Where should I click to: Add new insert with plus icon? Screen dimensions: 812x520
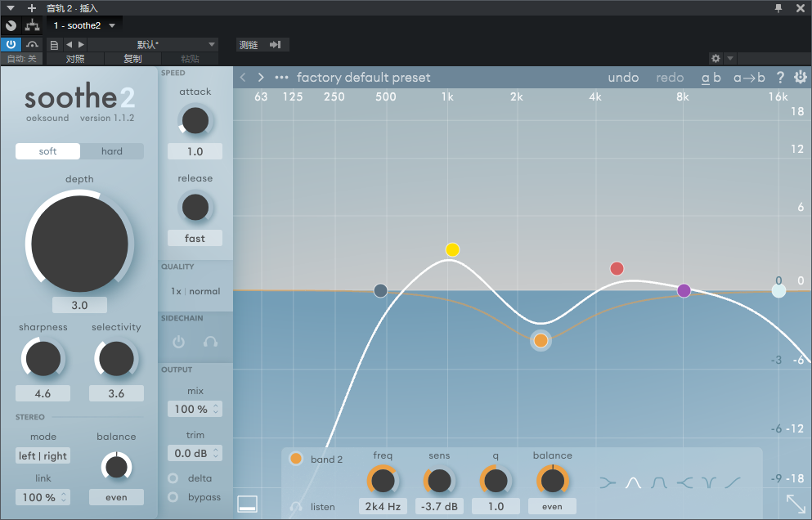[x=32, y=8]
